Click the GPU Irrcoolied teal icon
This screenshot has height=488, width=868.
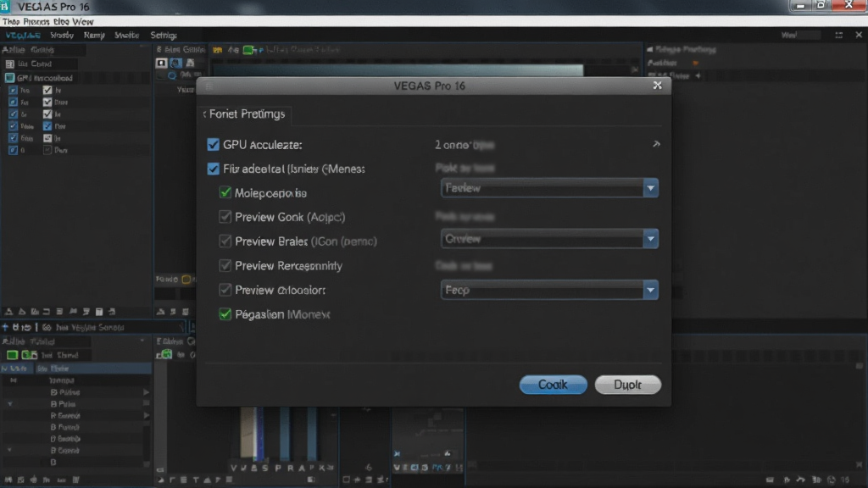[9, 78]
